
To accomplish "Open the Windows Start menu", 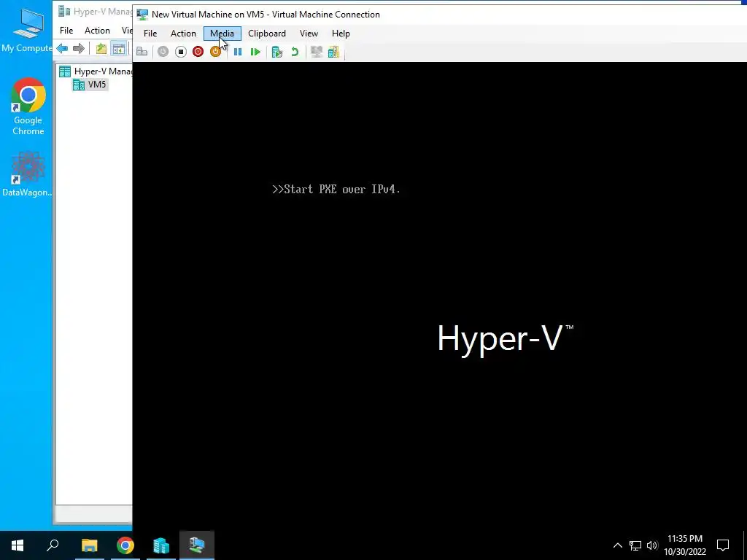I will click(18, 545).
